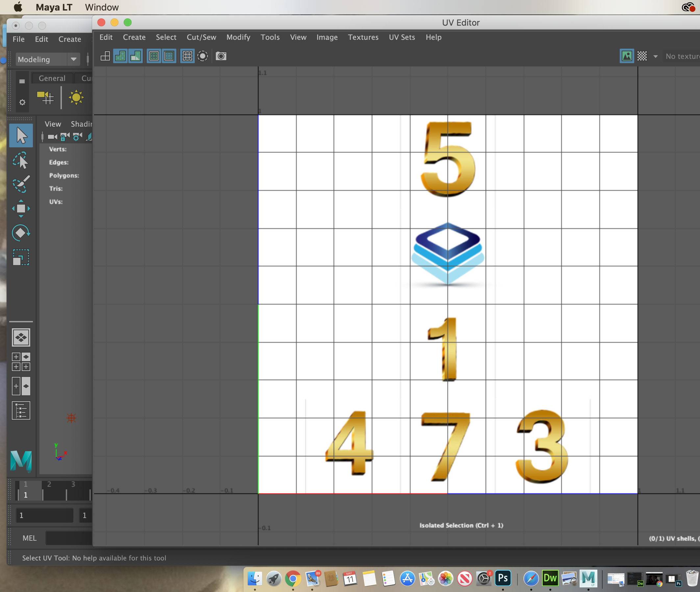The height and width of the screenshot is (592, 700).
Task: Toggle shell borders display icon
Action: 169,56
